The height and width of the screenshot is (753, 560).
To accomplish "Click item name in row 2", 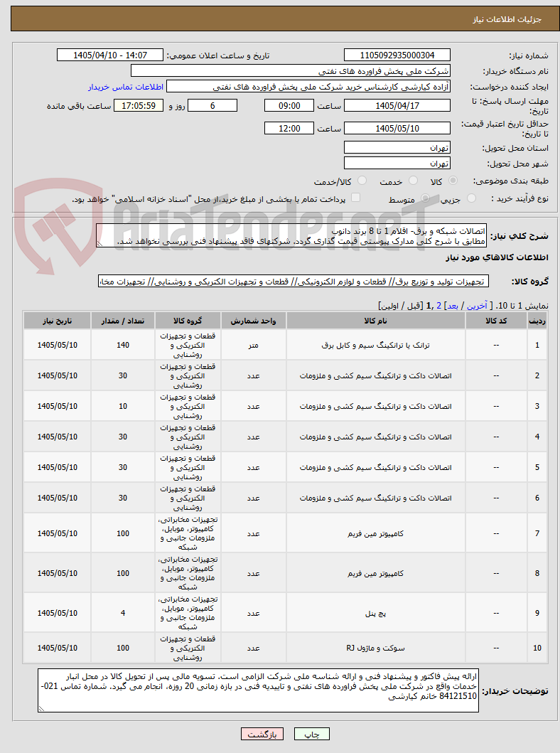I will click(x=376, y=376).
